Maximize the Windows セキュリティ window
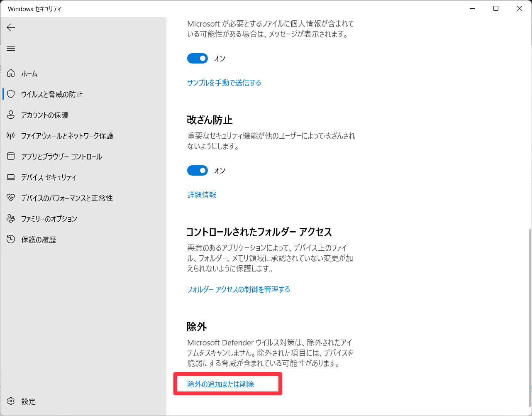The width and height of the screenshot is (532, 416). pos(496,8)
